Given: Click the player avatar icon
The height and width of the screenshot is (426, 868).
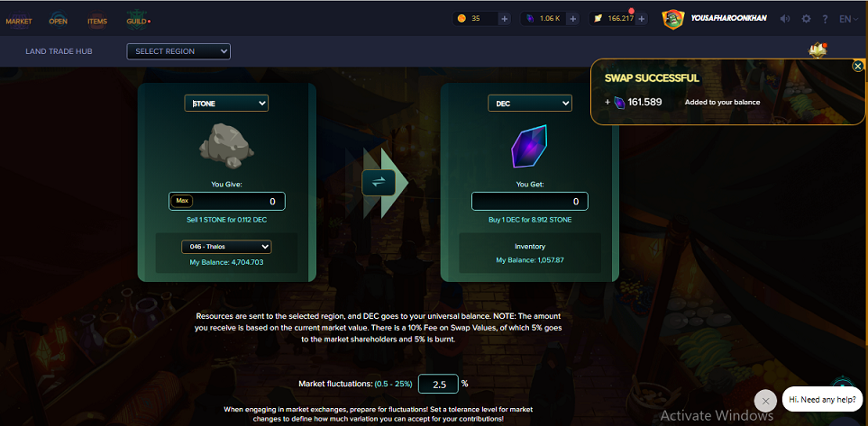Looking at the screenshot, I should coord(673,19).
